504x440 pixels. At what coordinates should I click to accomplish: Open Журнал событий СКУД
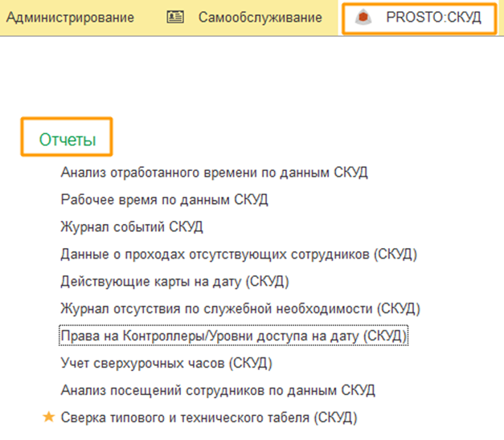[132, 226]
